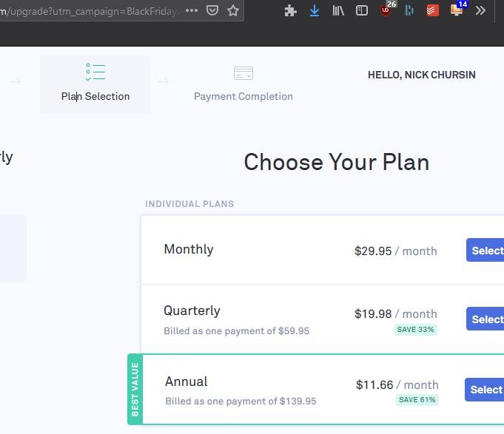Screen dimensions: 504x434
Task: Open the extensions puzzle-piece icon
Action: (291, 10)
